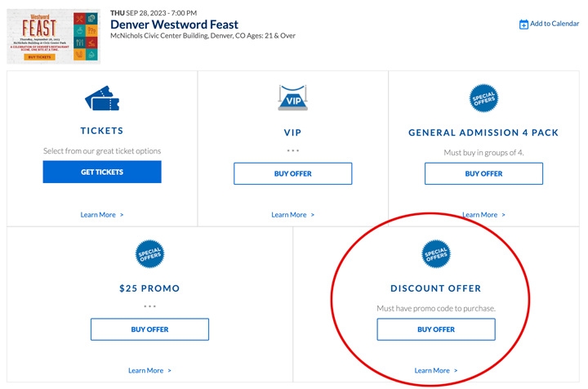This screenshot has width=588, height=389.
Task: Click Buy Offer under $25 Promo
Action: pos(149,329)
